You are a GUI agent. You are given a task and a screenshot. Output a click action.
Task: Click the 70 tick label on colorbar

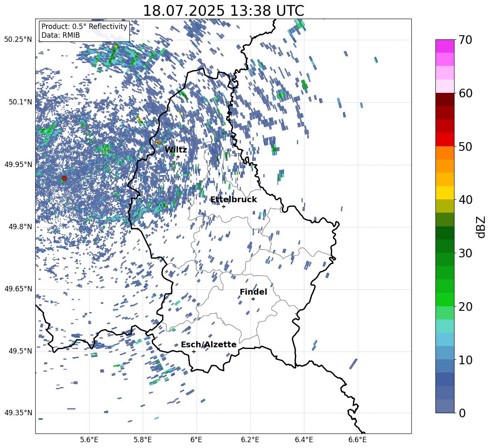[465, 40]
